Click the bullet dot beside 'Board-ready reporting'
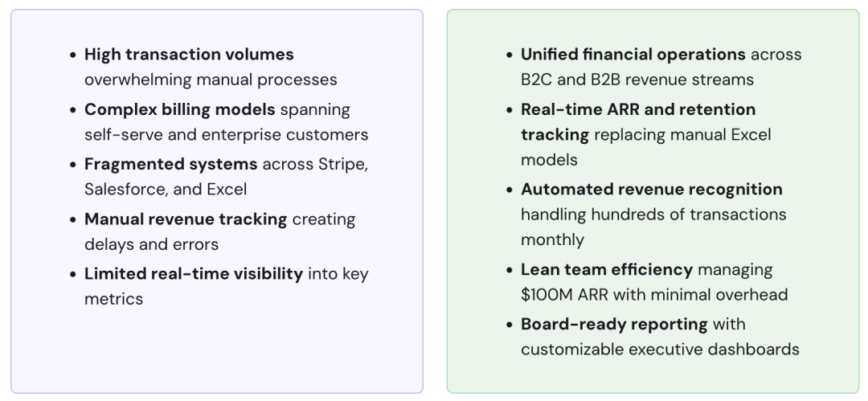Viewport: 868px width, 401px height. [510, 324]
